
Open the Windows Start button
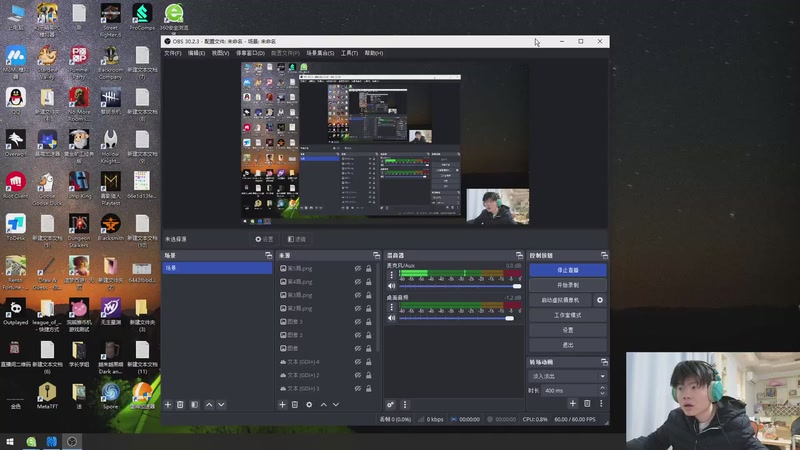(x=9, y=442)
